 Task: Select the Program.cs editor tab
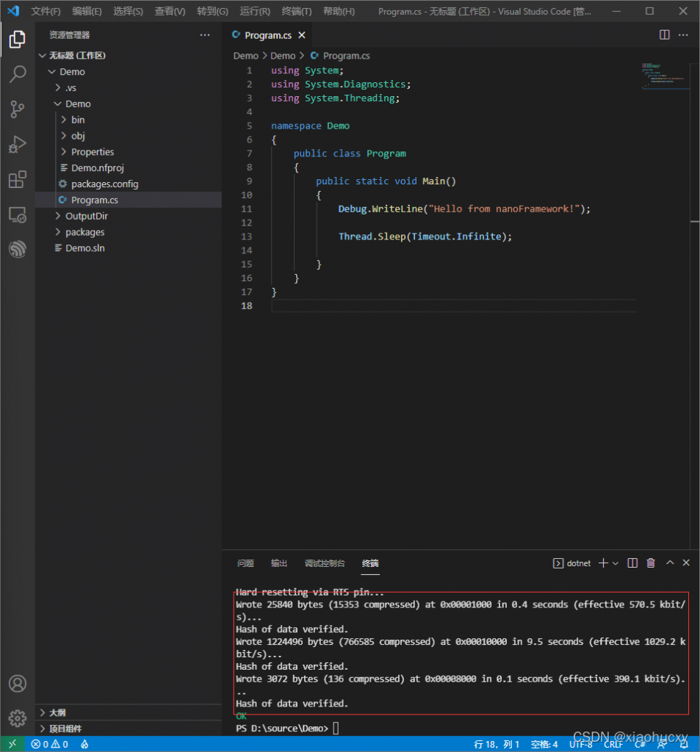[268, 35]
